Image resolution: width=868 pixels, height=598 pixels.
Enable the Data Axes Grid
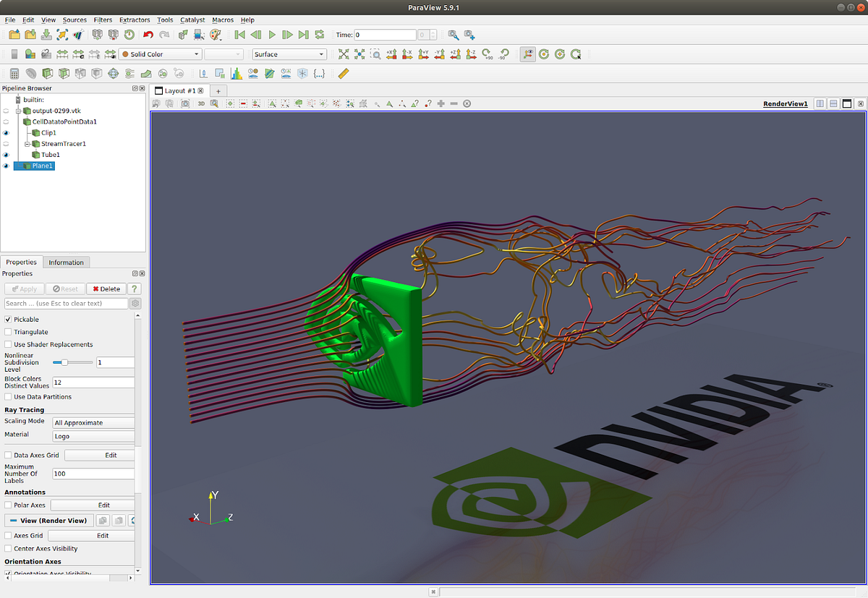click(7, 455)
